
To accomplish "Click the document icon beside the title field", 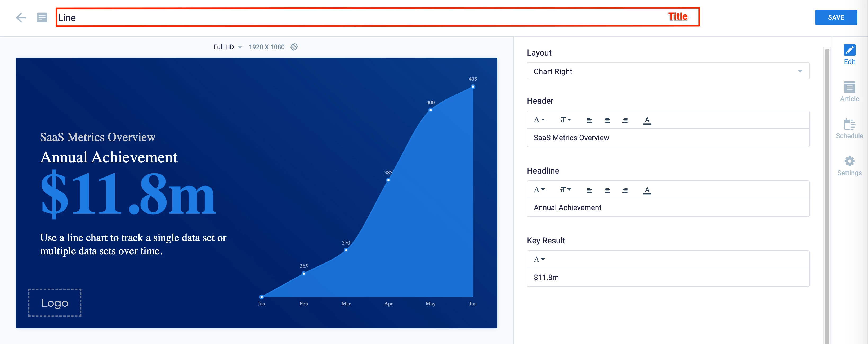I will click(x=42, y=17).
